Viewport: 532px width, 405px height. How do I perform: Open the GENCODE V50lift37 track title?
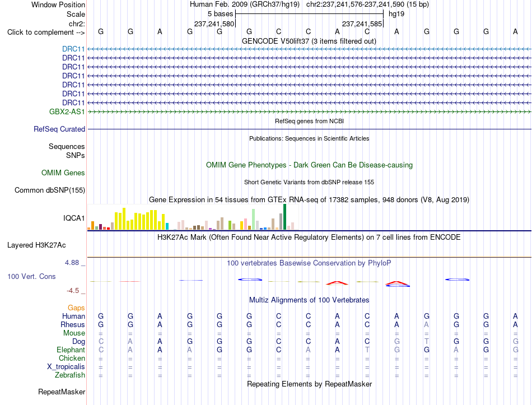(309, 41)
